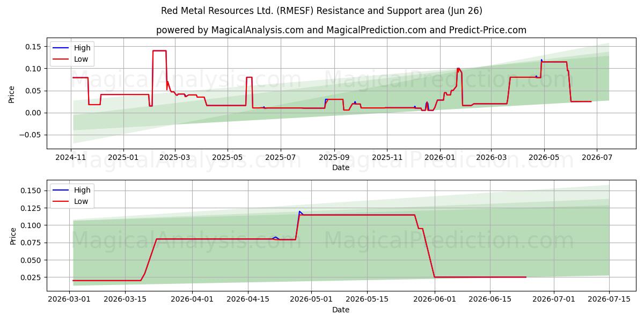The height and width of the screenshot is (322, 644).
Task: Click the bottom chart 'Price' axis label
Action: click(x=13, y=236)
